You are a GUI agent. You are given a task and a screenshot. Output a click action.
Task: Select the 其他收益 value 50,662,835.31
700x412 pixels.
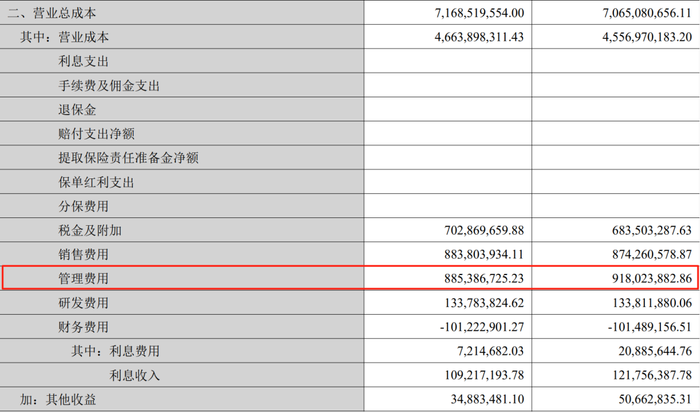point(655,400)
